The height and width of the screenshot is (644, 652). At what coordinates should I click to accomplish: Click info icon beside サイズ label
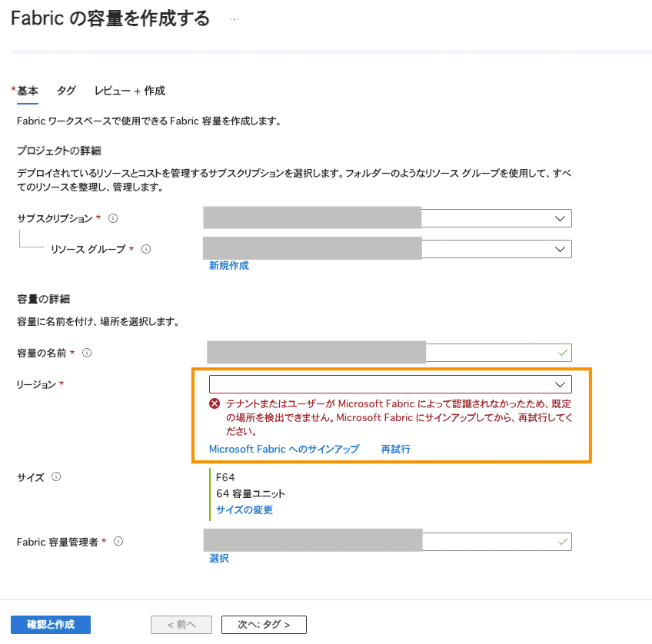(56, 476)
